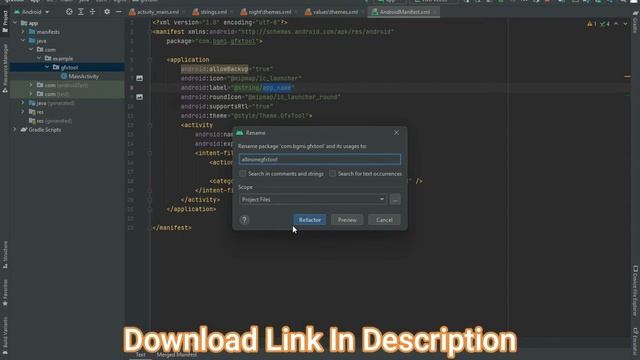640x360 pixels.
Task: Click the fold marker beside the application tag
Action: point(150,60)
